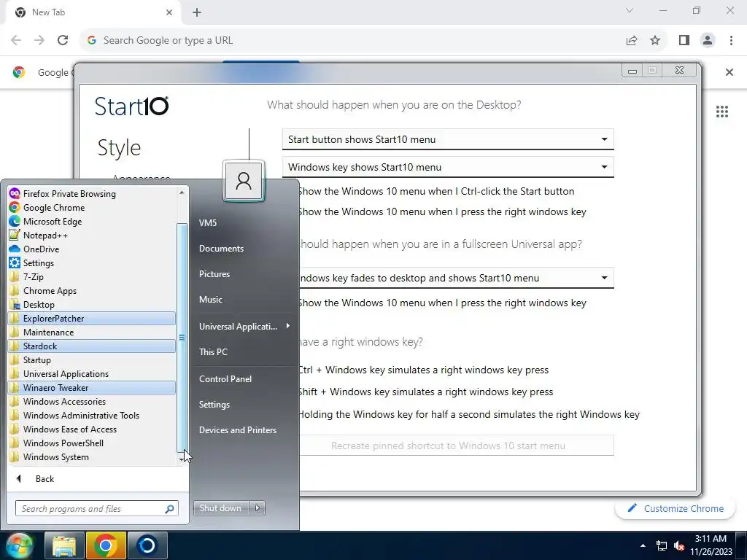Expand Universal Applications folder in the programs list
The image size is (747, 560).
91,374
